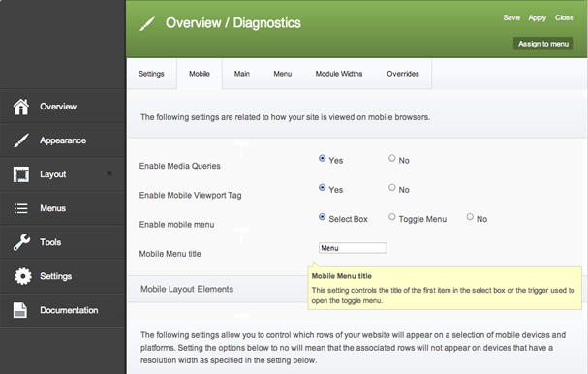Click Apply in the header

point(538,18)
